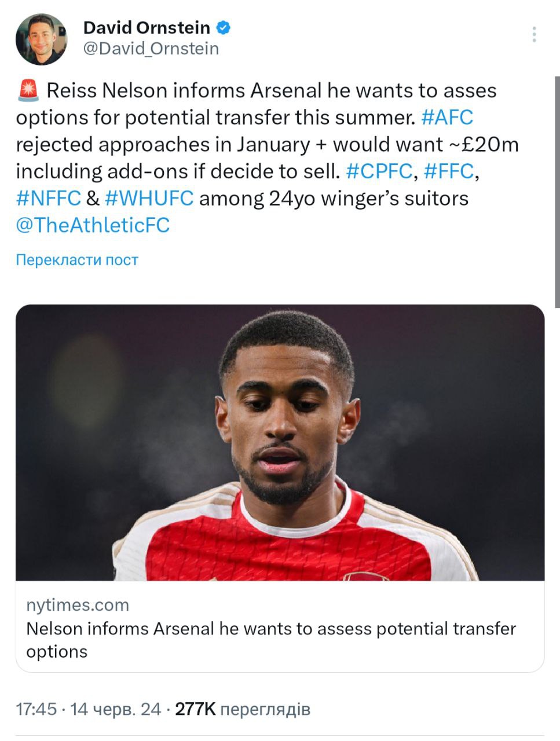Viewport: 560px width, 741px height.
Task: Open the #AFC hashtag
Action: pyautogui.click(x=447, y=118)
